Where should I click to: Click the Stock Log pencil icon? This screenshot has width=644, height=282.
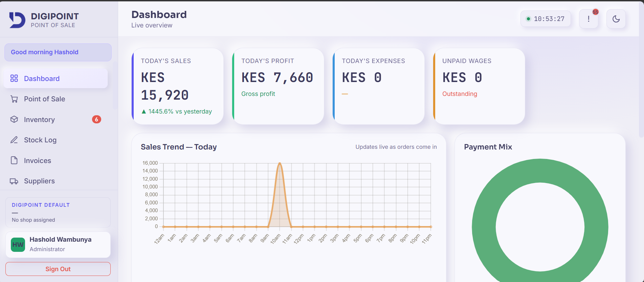[14, 140]
